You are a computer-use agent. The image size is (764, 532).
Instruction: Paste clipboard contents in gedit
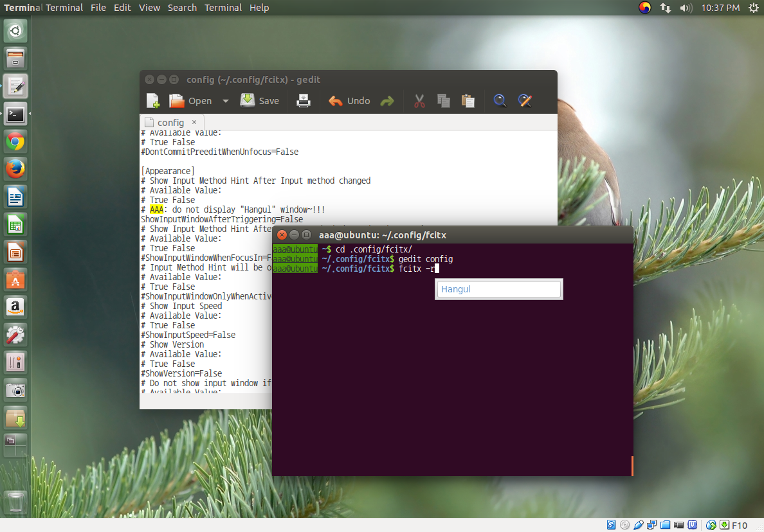click(x=468, y=101)
